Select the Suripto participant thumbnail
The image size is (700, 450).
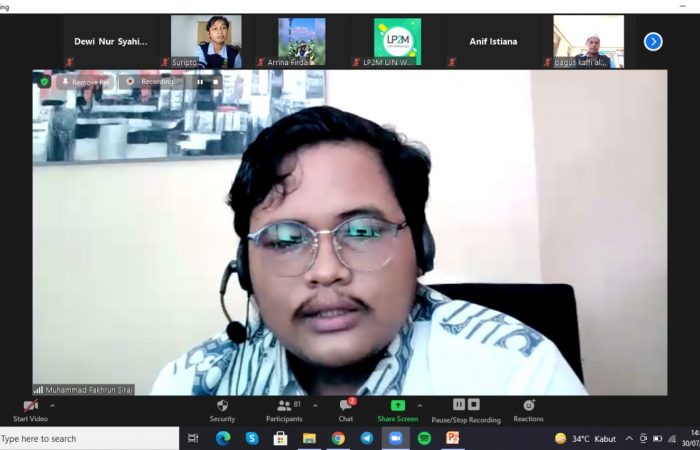click(x=205, y=41)
